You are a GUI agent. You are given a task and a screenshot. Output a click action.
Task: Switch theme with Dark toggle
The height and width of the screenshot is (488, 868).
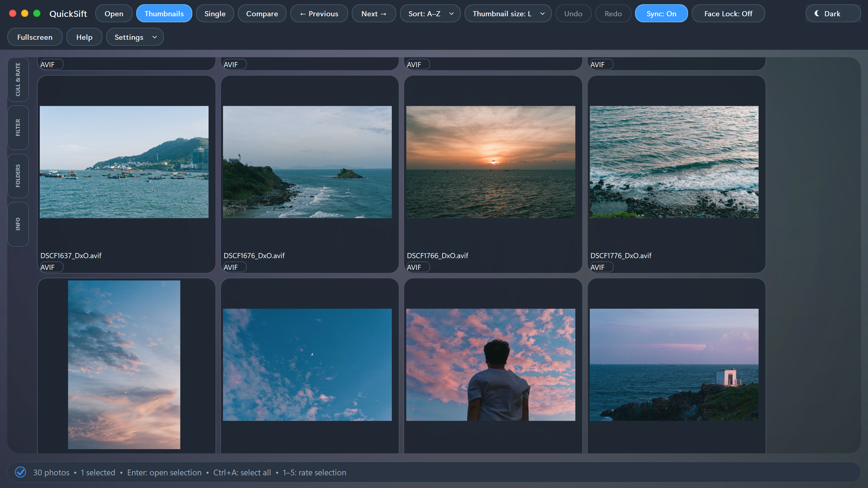(x=833, y=14)
